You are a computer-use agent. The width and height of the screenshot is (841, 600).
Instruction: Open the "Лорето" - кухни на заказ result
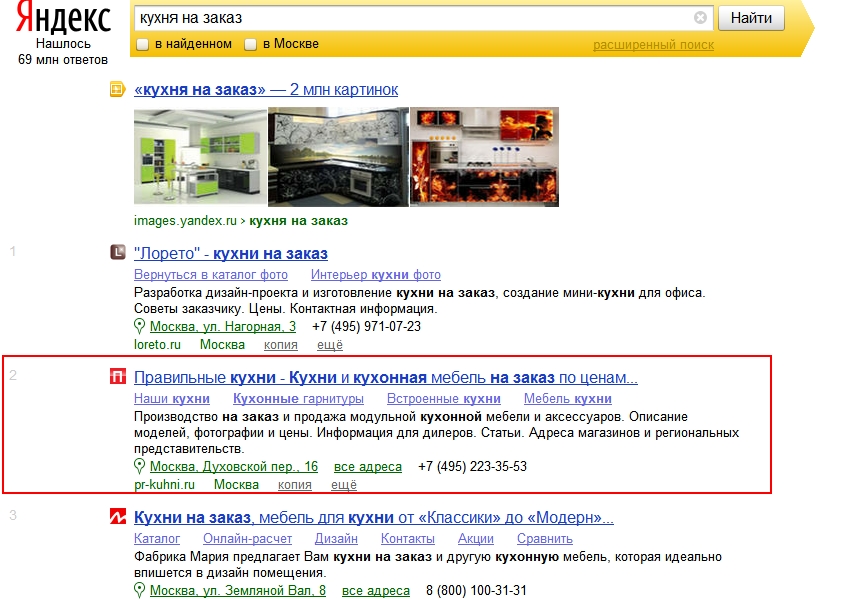coord(231,254)
